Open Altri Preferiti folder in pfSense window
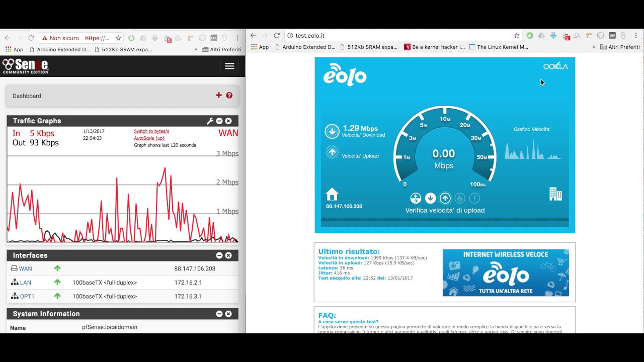Viewport: 644px width, 362px height. pos(221,50)
